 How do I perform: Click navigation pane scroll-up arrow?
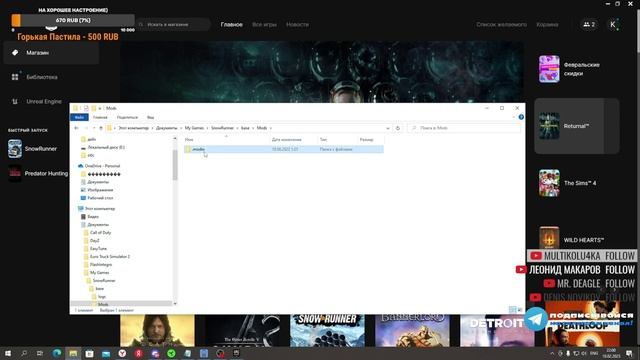pyautogui.click(x=175, y=139)
